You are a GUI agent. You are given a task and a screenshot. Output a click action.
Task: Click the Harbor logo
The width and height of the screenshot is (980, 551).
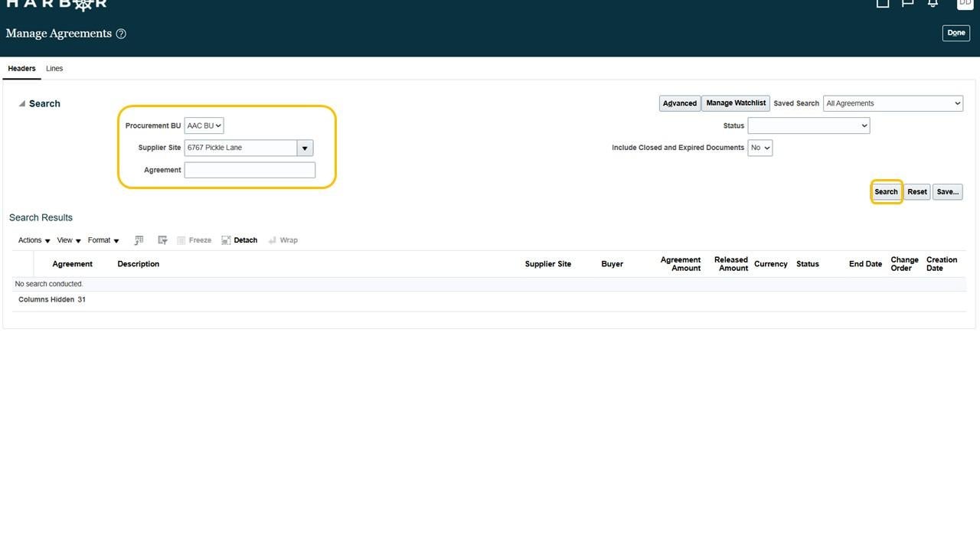pos(56,5)
